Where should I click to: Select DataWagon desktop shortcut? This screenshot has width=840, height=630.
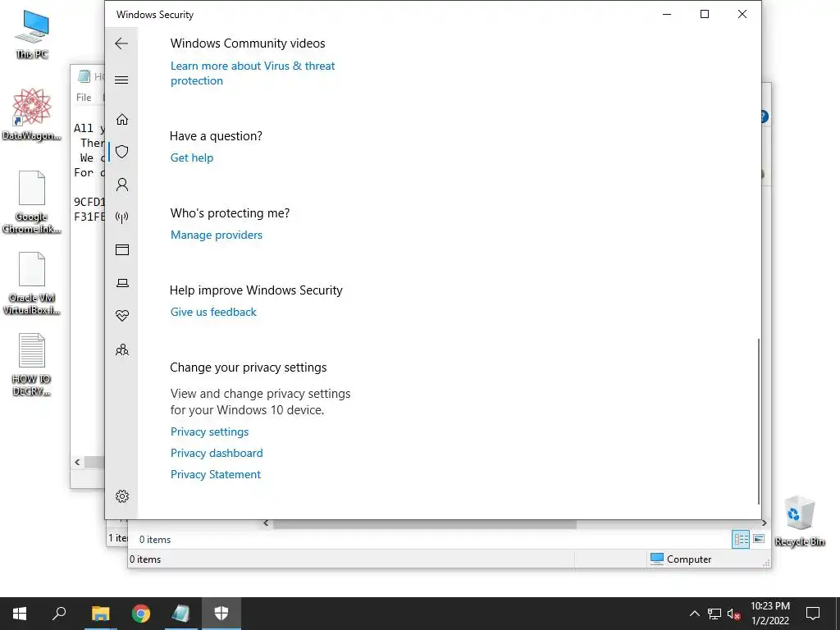click(32, 115)
